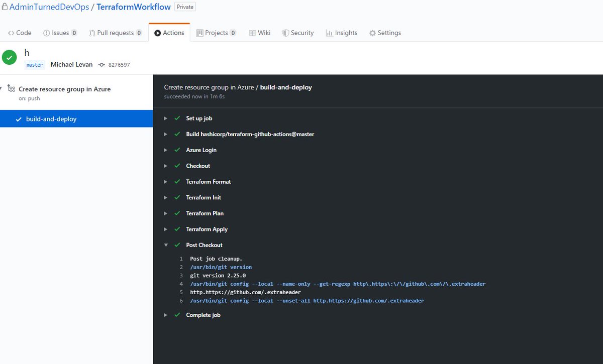Click the Issues count badge 0
Viewport: 603px width, 364px height.
point(74,33)
